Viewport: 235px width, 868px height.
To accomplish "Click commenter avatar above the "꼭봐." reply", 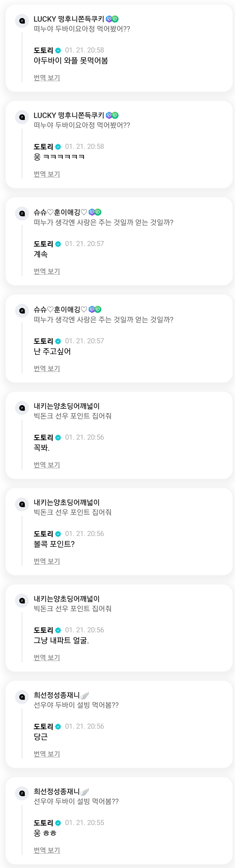I will [22, 408].
